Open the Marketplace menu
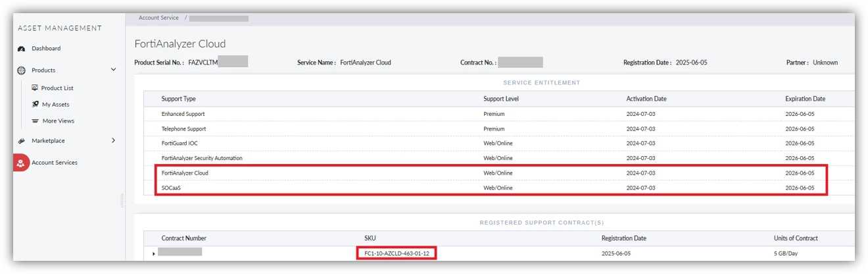 click(48, 141)
